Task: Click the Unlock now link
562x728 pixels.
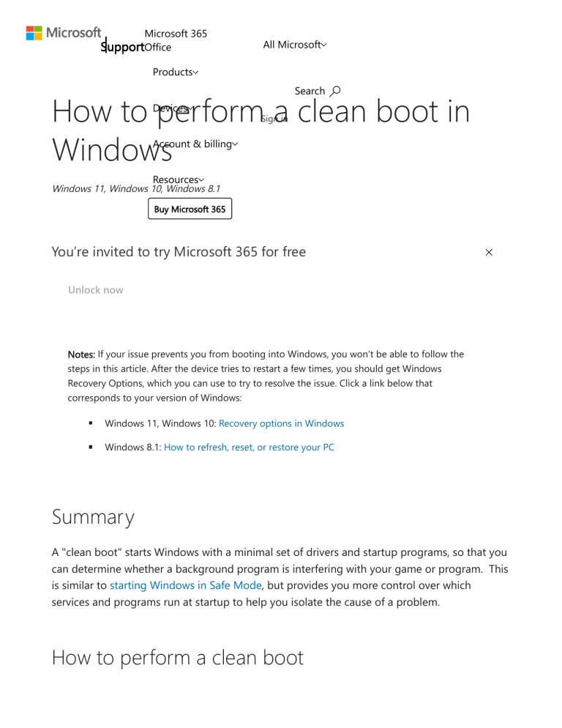Action: [x=95, y=289]
